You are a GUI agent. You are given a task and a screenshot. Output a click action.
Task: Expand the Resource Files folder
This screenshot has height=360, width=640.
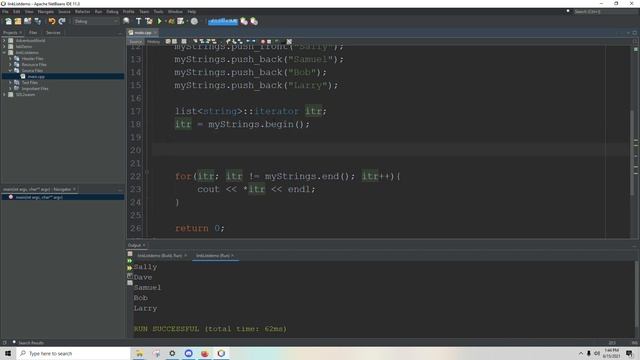10,64
